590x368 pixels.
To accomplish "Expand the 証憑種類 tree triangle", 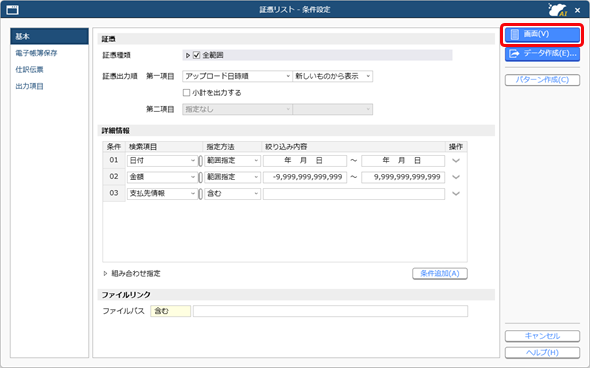I will pos(188,55).
